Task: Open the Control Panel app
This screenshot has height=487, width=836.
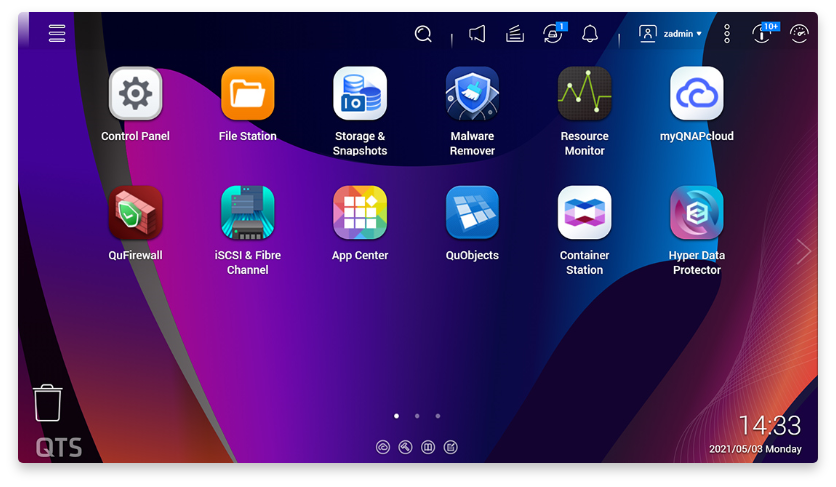Action: [x=135, y=94]
